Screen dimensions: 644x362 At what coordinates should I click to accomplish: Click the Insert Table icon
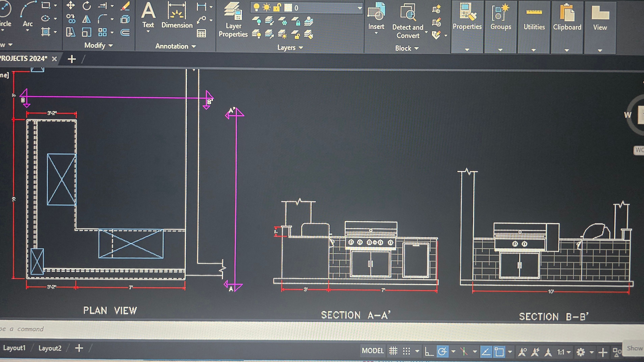click(x=201, y=34)
